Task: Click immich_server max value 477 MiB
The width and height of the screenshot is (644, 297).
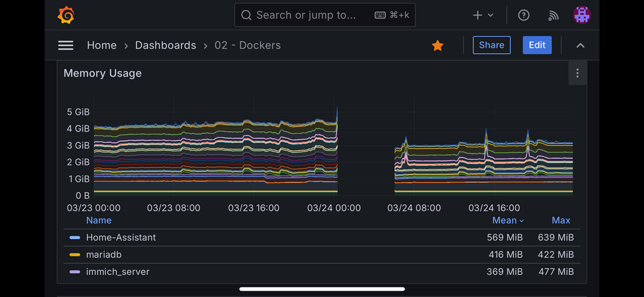Action: [x=556, y=271]
